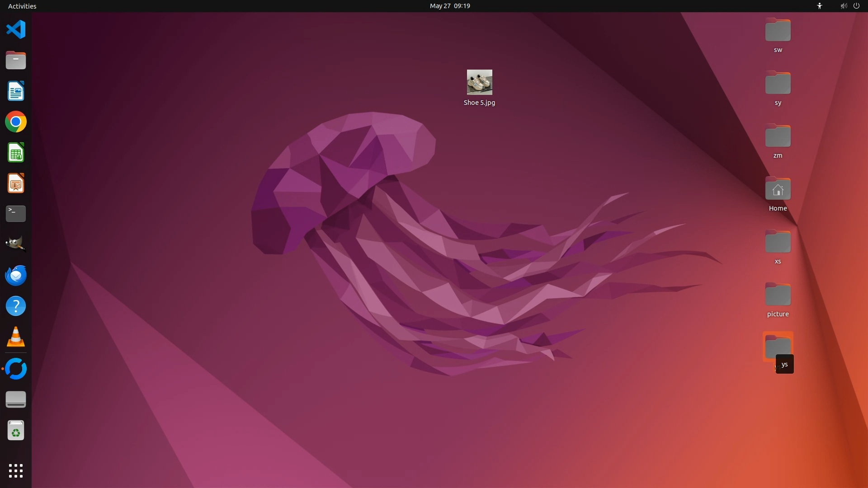This screenshot has height=488, width=868.
Task: Open the accessibility menu icon
Action: pyautogui.click(x=819, y=6)
